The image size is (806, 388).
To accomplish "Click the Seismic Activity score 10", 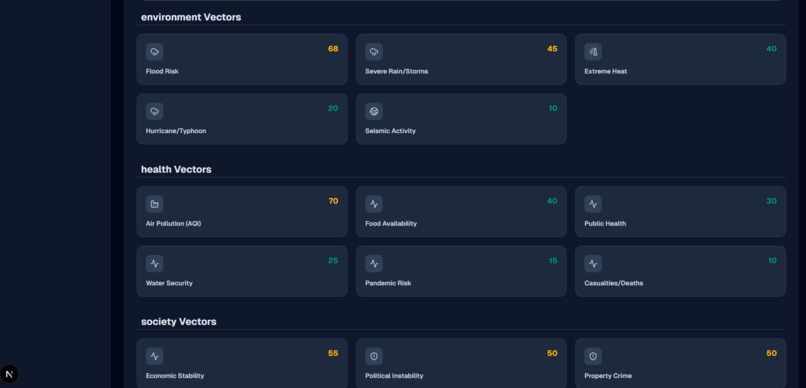I will (553, 108).
